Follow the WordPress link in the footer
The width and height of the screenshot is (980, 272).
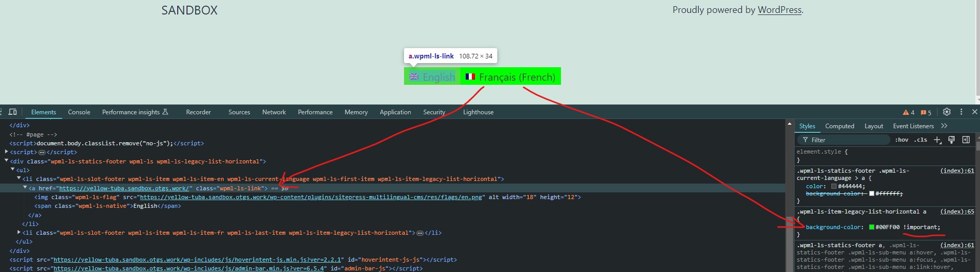780,10
